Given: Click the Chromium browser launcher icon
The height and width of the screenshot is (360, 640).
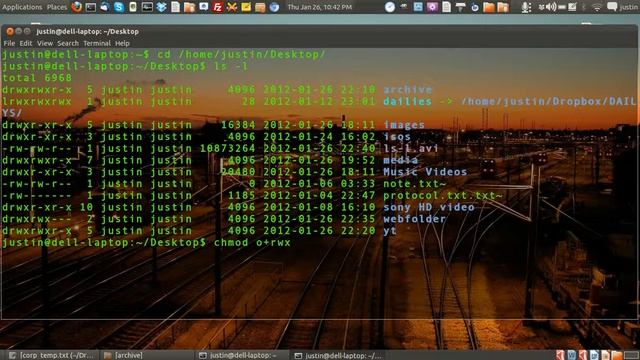Looking at the screenshot, I should [x=274, y=7].
